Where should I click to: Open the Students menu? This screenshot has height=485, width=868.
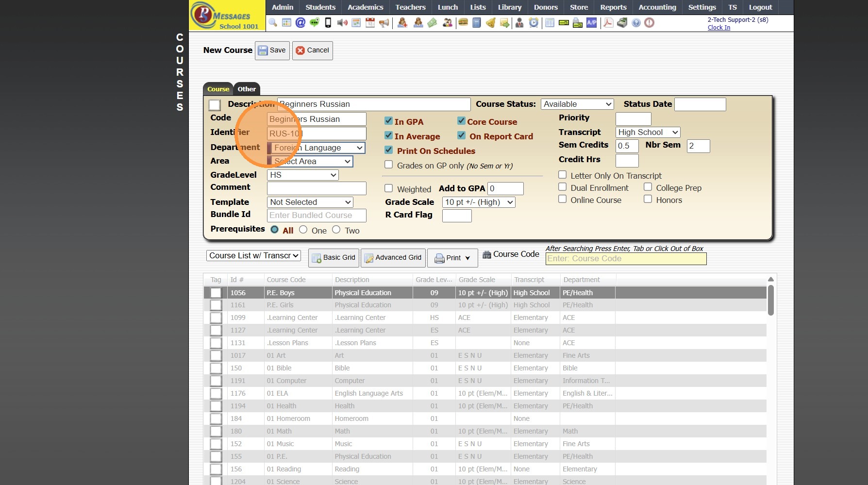[320, 7]
